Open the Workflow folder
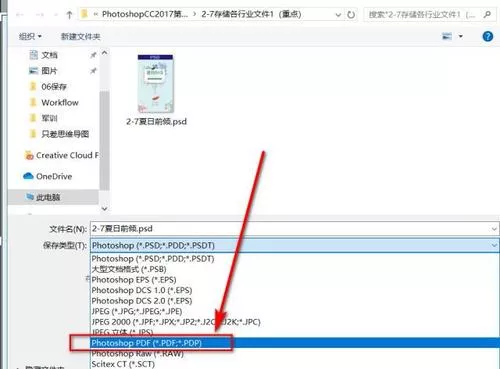The image size is (500, 369). point(59,102)
